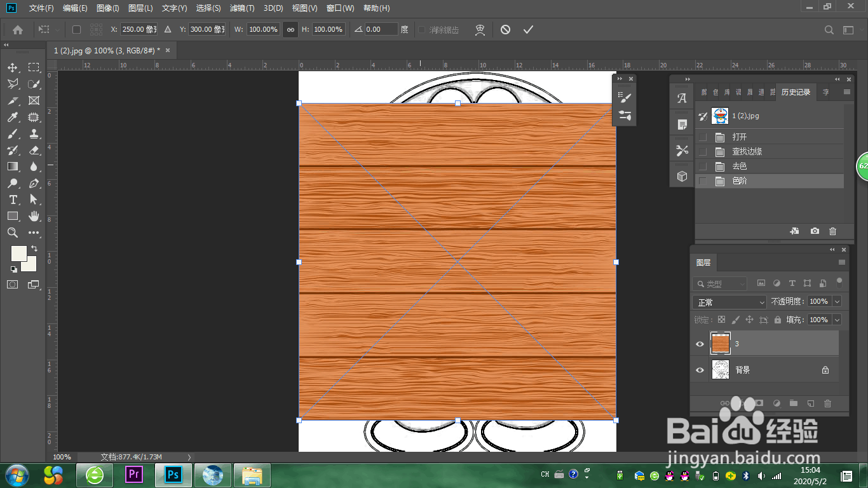Commit the transform with the checkmark
Image resolution: width=868 pixels, height=488 pixels.
click(527, 29)
